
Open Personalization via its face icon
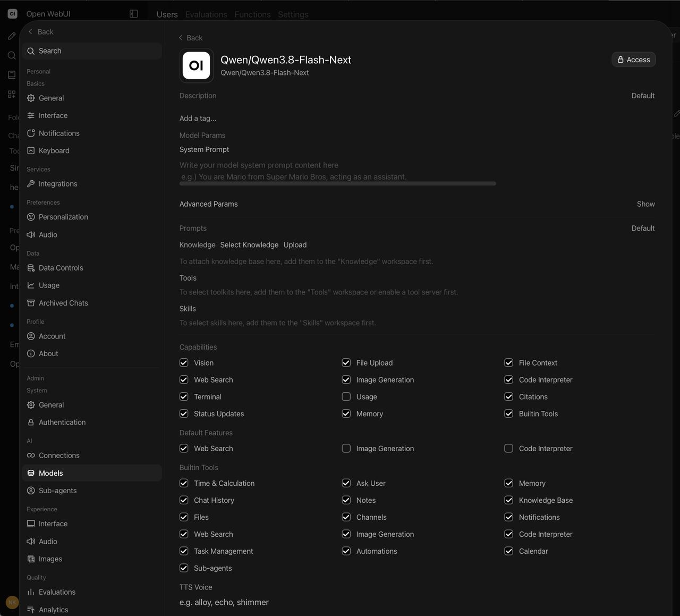click(31, 217)
